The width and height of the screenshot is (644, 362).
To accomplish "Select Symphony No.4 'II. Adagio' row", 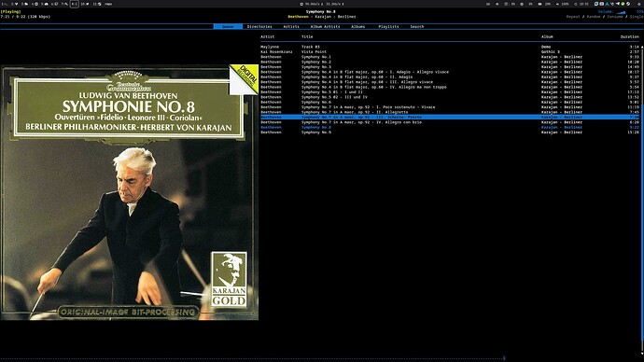I will point(450,77).
